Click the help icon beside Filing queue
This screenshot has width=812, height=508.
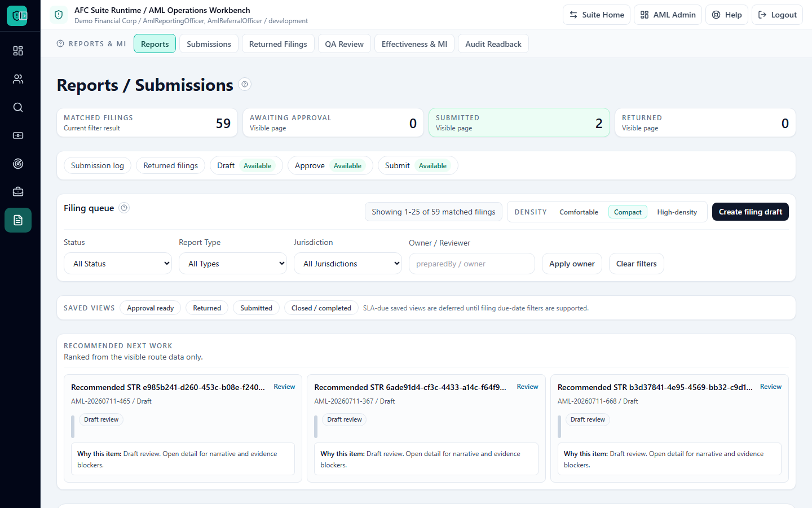click(x=125, y=208)
